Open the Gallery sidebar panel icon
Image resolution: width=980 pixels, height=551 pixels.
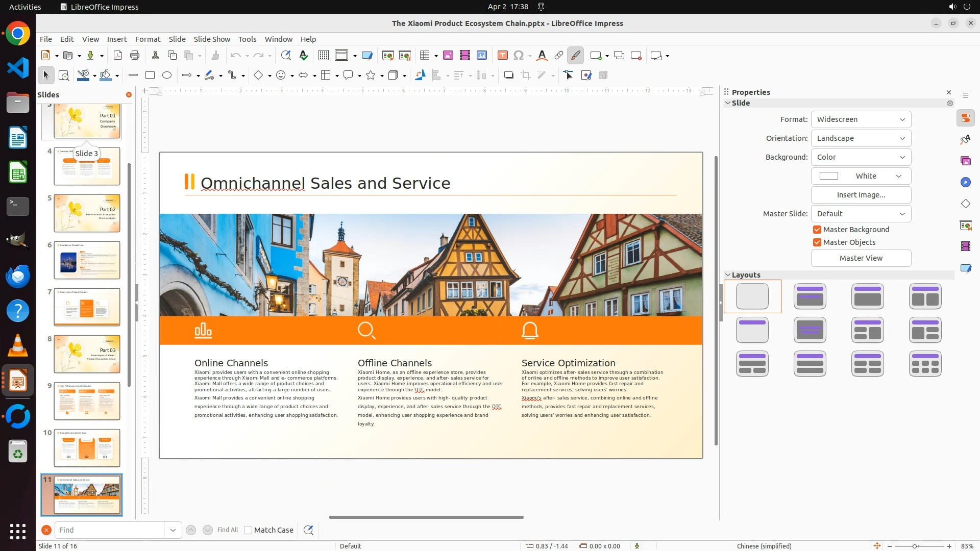pyautogui.click(x=965, y=161)
